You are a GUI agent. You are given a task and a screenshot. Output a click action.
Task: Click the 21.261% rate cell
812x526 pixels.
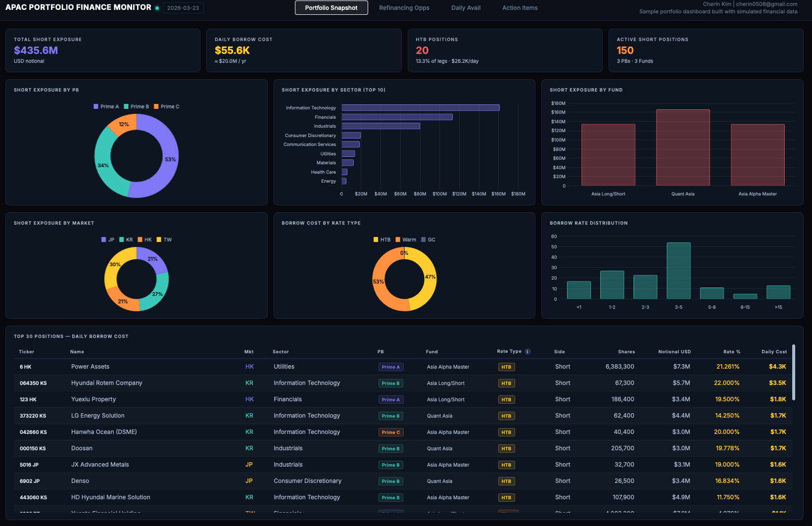click(x=728, y=367)
